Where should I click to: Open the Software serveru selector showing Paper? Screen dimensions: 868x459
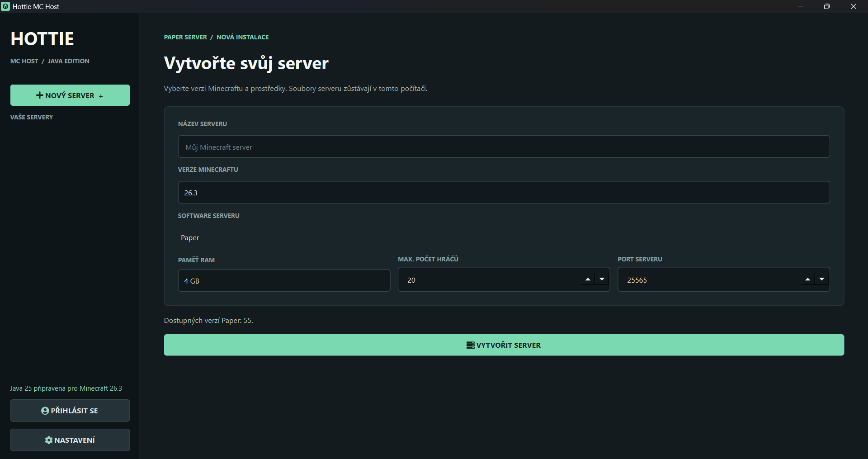click(504, 238)
